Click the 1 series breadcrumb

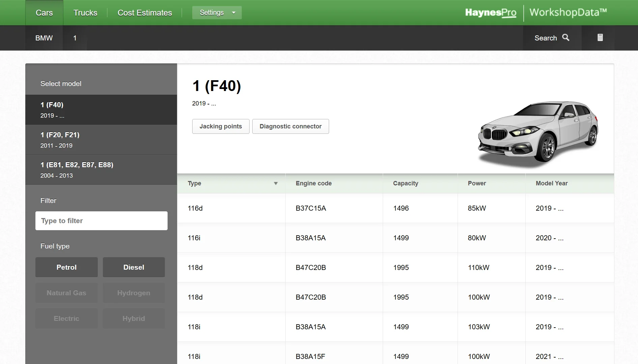[75, 38]
